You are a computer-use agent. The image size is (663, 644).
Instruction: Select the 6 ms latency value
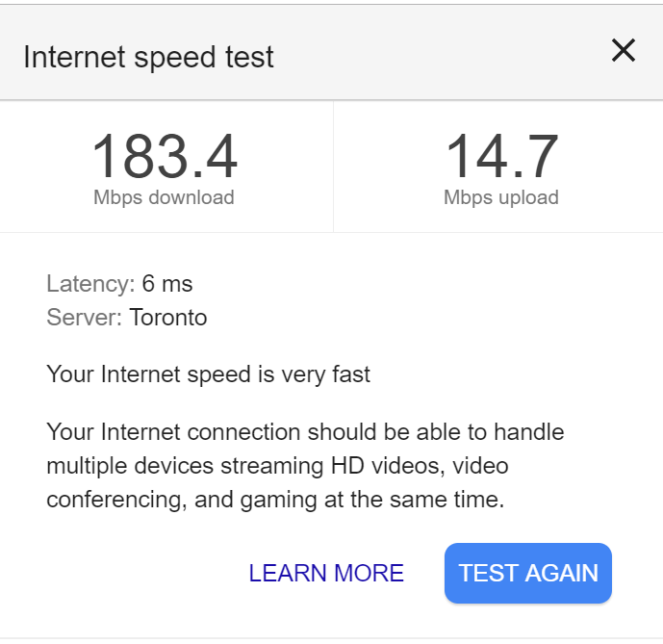pyautogui.click(x=167, y=284)
